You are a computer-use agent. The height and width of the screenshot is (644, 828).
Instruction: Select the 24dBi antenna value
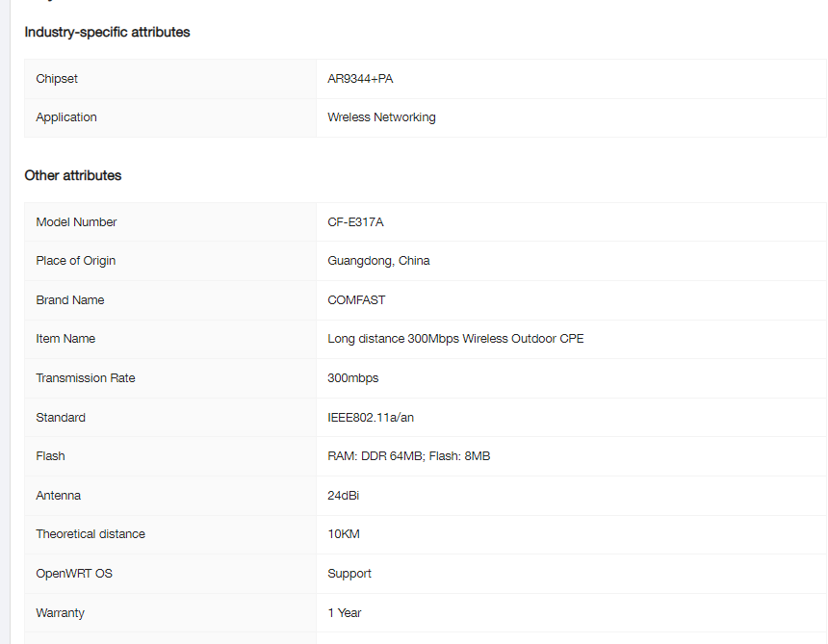point(344,496)
